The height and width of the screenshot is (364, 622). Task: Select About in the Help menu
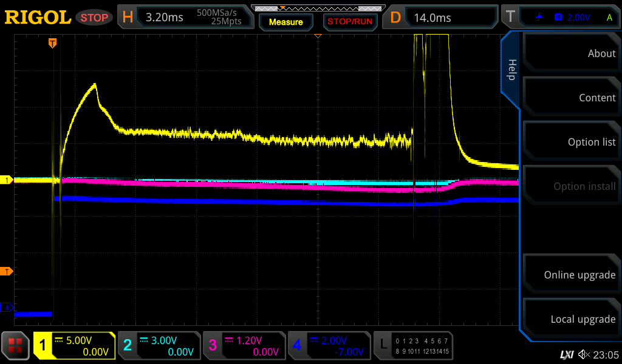pos(571,53)
